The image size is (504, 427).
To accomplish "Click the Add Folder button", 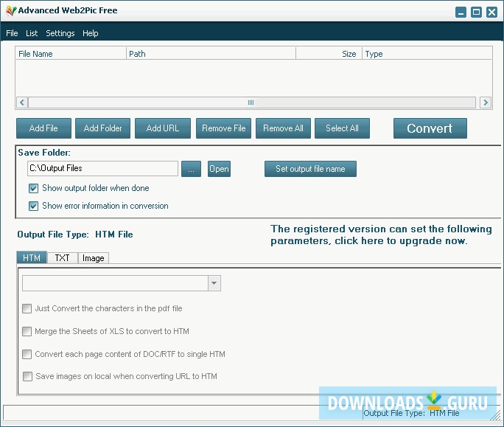I will [103, 128].
